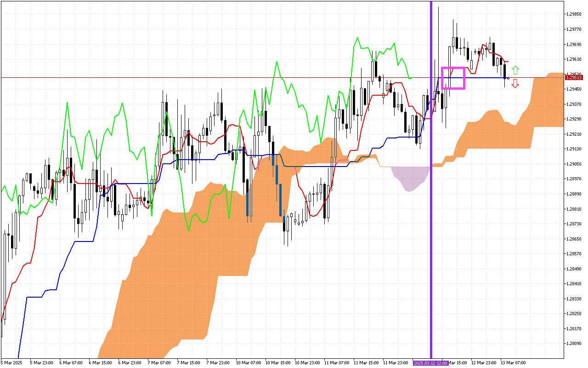Click the 7 Mar 07:00 time label
This screenshot has height=368, width=588.
[x=160, y=363]
